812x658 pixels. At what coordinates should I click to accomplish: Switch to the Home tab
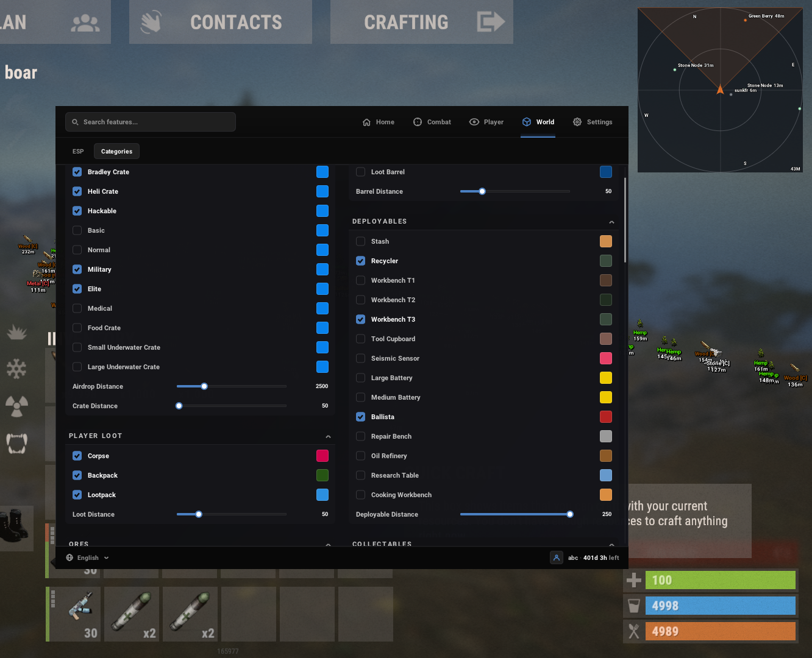coord(379,122)
